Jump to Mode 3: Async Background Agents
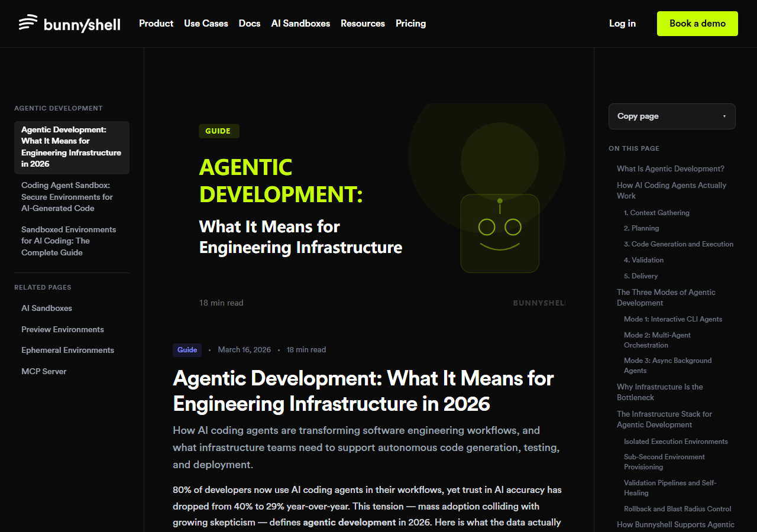 click(668, 365)
